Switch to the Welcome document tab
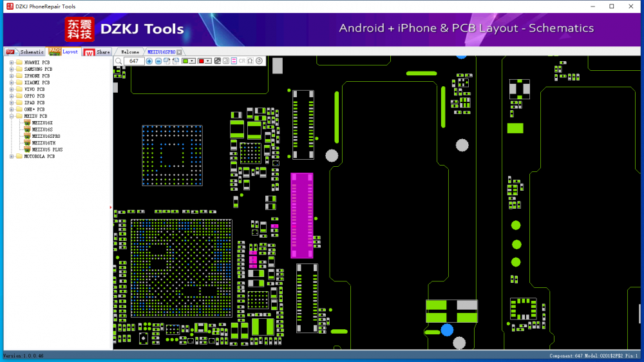 click(130, 52)
